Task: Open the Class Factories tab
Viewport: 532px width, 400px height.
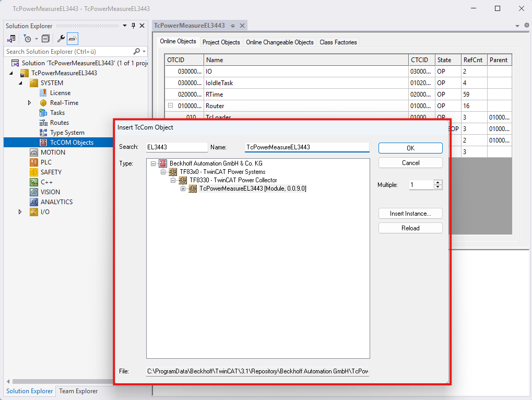Action: [338, 42]
